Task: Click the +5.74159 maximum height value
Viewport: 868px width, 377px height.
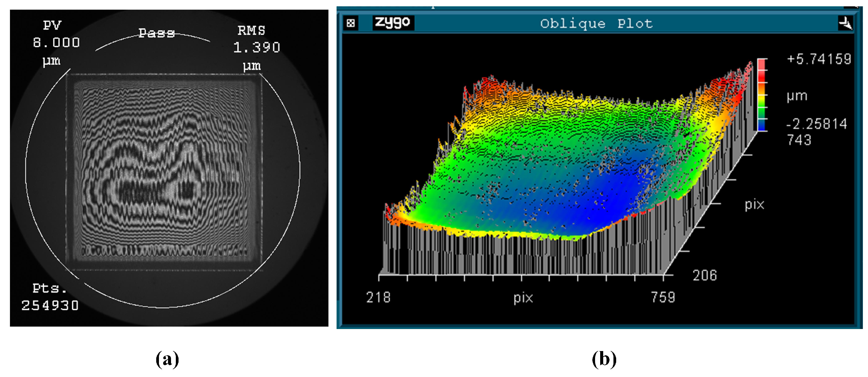Action: (x=819, y=59)
